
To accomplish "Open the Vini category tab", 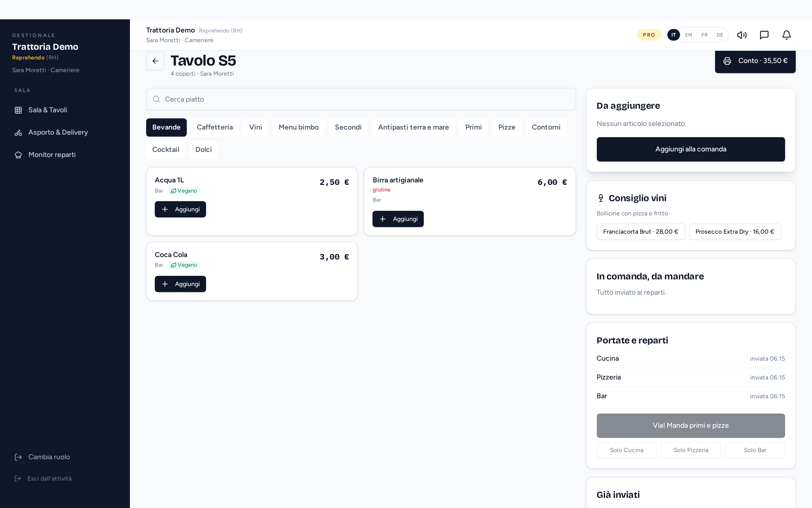I will (256, 127).
